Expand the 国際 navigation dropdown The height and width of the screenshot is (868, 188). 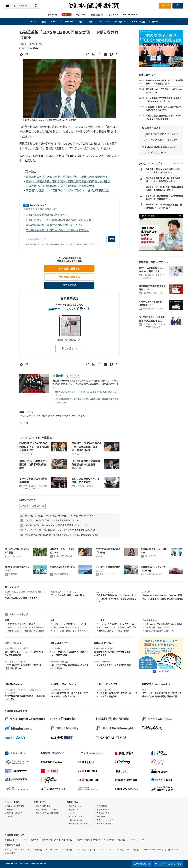point(92,22)
